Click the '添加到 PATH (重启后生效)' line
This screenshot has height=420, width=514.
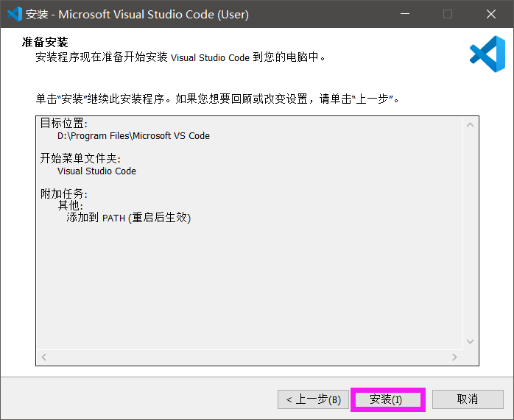pos(128,218)
